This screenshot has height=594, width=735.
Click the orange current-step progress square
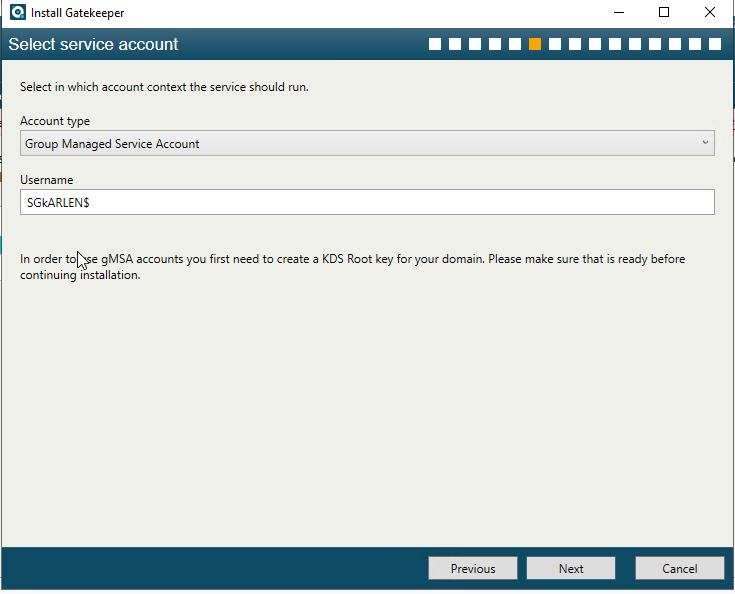coord(535,44)
